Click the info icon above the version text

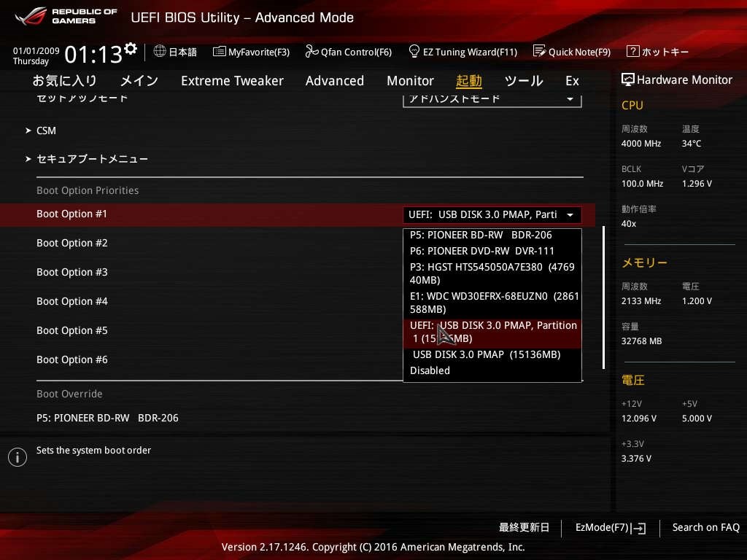click(17, 457)
